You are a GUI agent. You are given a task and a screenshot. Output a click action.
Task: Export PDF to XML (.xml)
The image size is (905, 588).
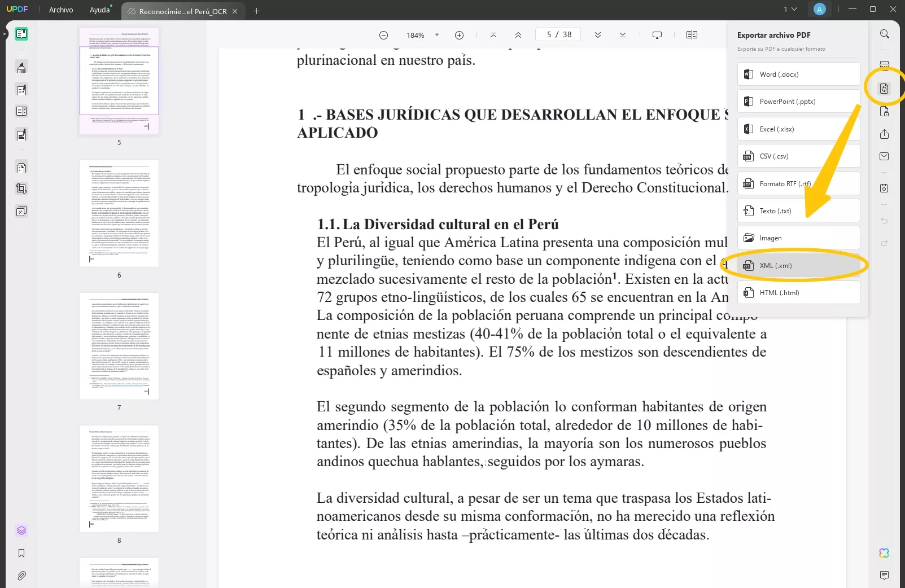(798, 265)
